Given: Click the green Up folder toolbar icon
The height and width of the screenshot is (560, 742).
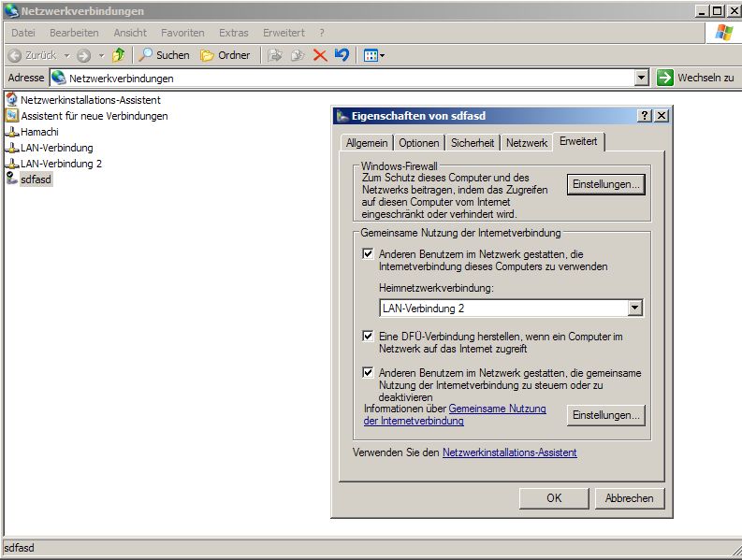Looking at the screenshot, I should click(x=118, y=55).
